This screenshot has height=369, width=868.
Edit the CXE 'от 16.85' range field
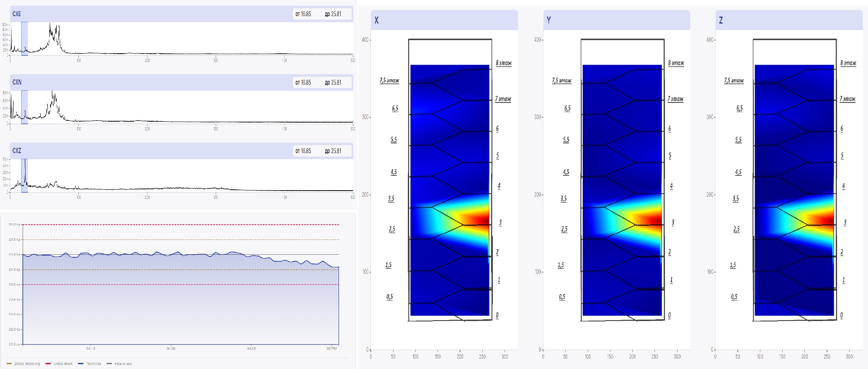point(304,14)
